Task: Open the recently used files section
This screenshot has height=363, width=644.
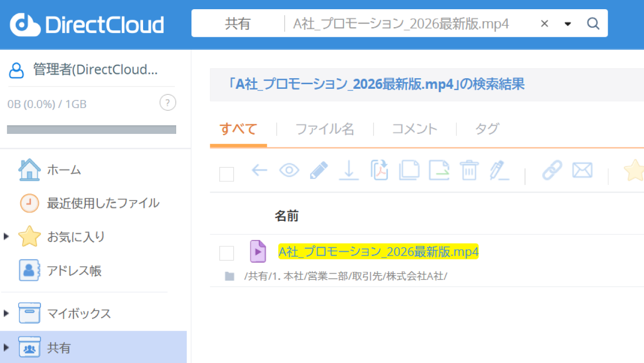Action: click(102, 203)
